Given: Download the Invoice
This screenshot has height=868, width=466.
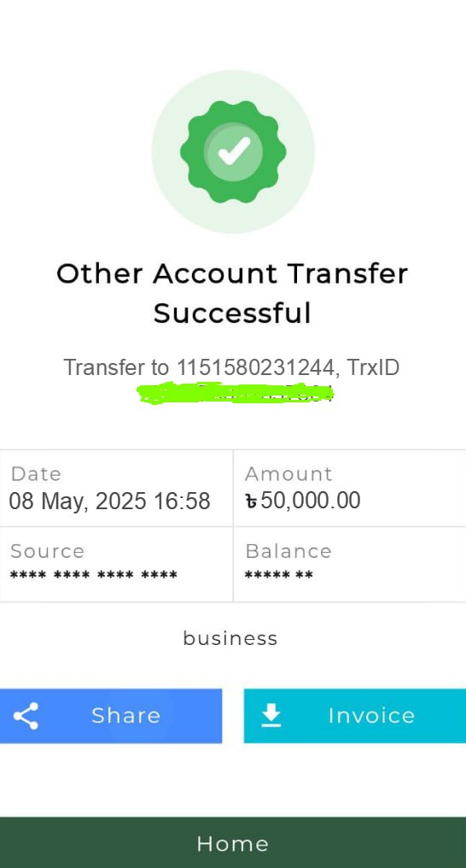Looking at the screenshot, I should coord(355,716).
